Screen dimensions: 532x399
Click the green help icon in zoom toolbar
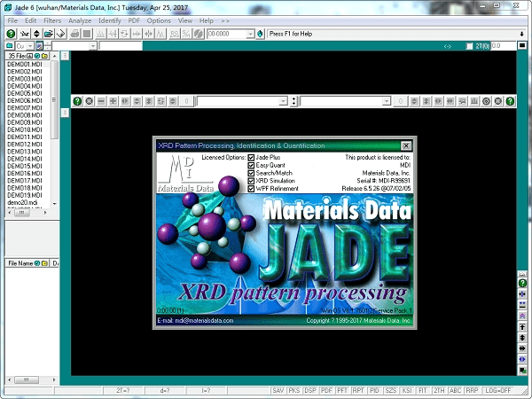click(77, 101)
